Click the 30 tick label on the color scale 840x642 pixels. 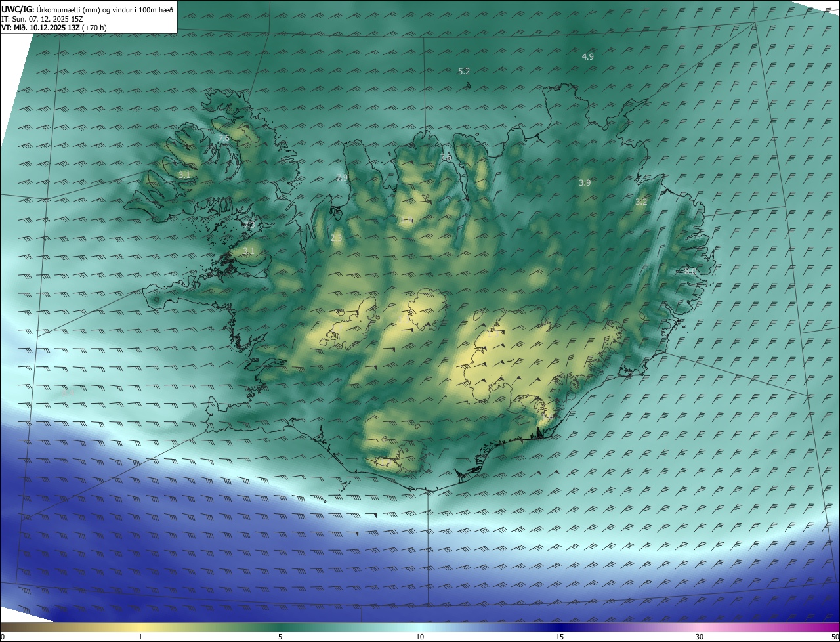(x=700, y=637)
